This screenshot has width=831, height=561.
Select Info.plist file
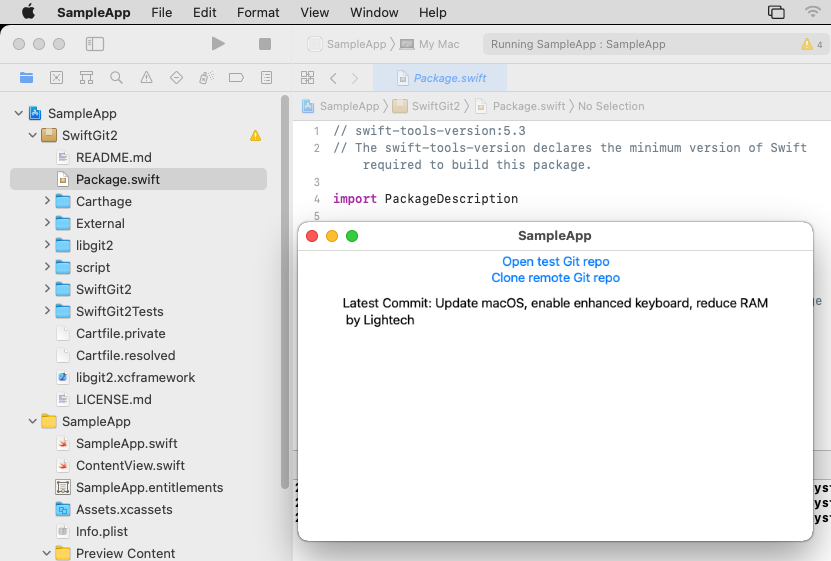coord(138,531)
